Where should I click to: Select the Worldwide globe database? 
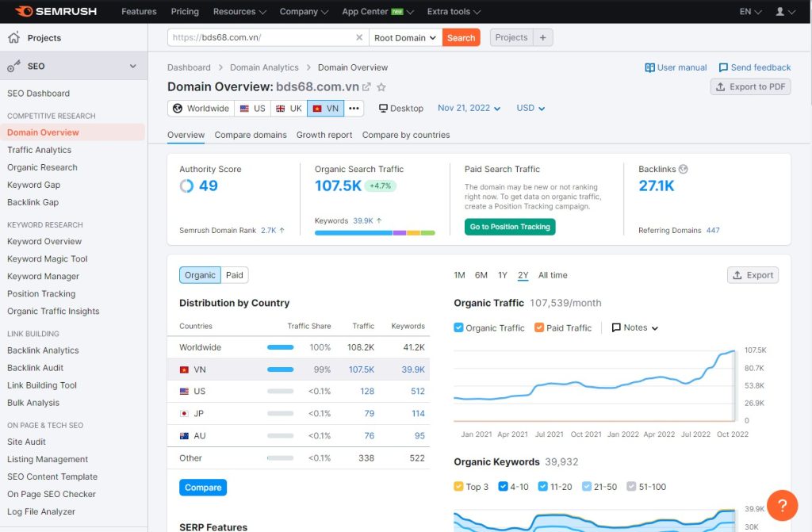point(201,109)
